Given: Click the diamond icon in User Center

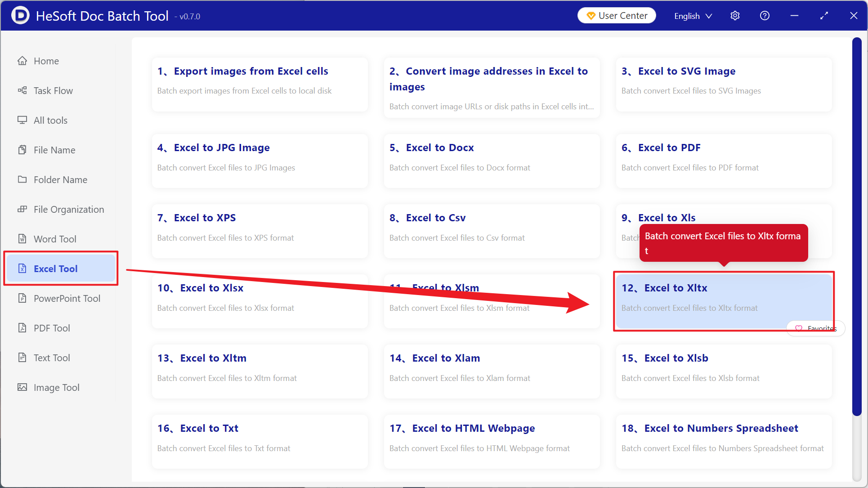Looking at the screenshot, I should [x=591, y=16].
